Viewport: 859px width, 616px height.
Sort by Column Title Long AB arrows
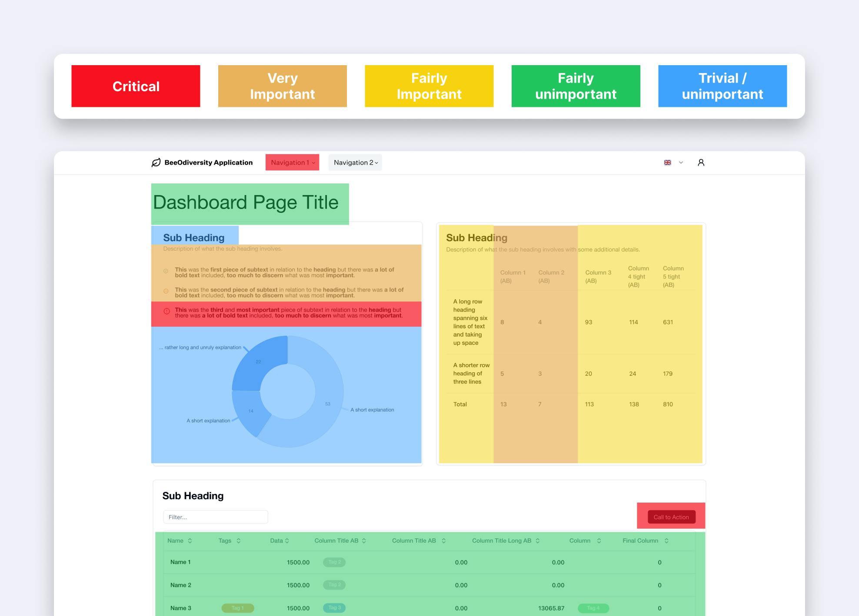click(538, 541)
